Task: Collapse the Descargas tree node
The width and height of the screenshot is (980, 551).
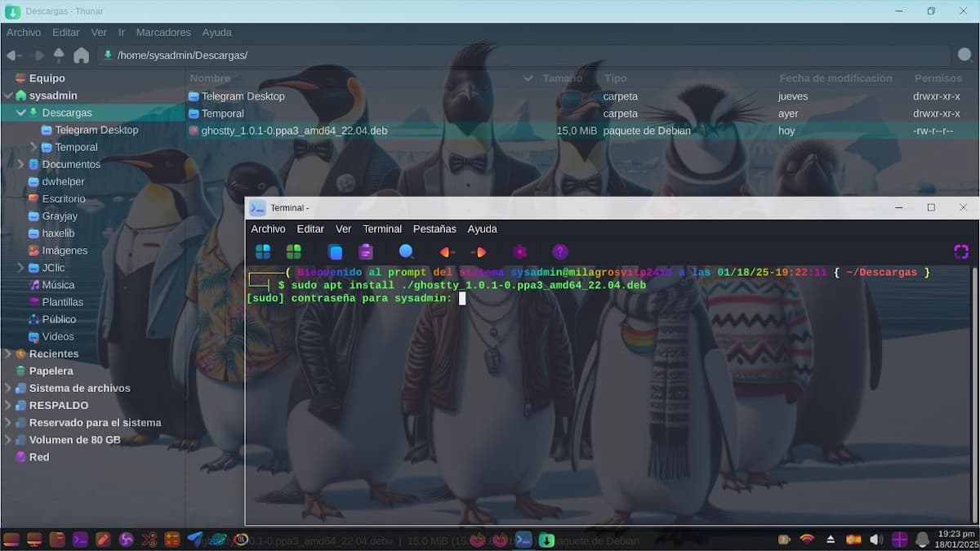Action: [21, 113]
